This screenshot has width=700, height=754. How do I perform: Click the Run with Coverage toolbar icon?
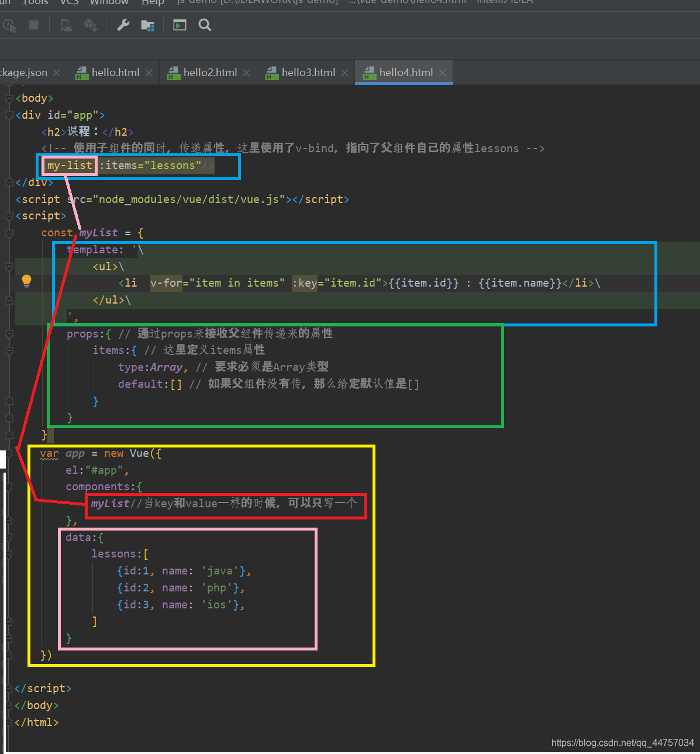(x=9, y=25)
